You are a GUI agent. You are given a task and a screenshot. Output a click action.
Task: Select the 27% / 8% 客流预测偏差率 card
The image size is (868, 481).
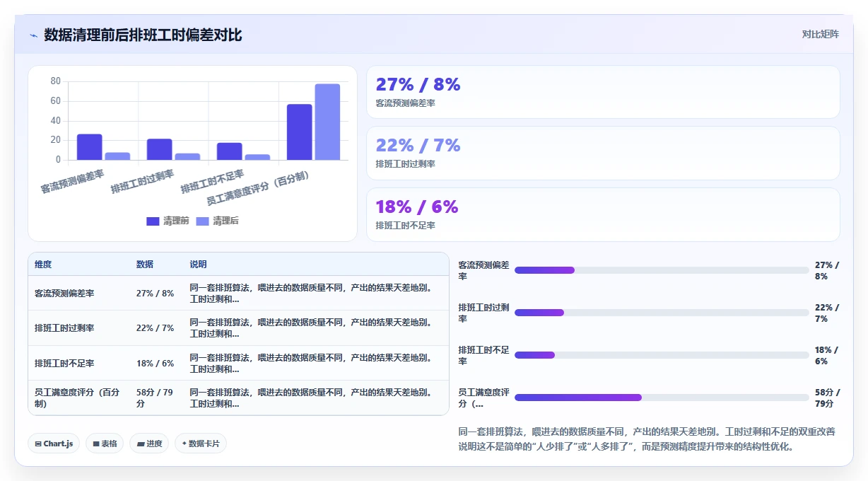(603, 92)
